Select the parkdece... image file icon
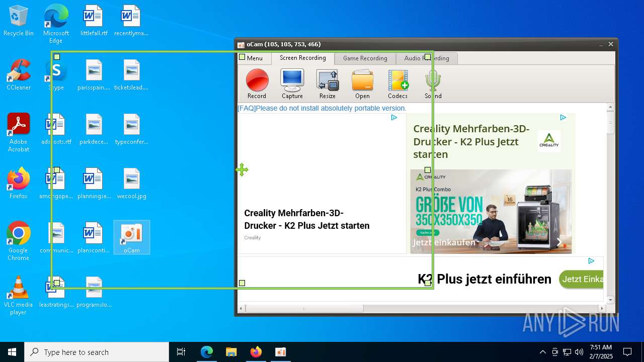Screen dimensions: 644x362 click(x=94, y=130)
